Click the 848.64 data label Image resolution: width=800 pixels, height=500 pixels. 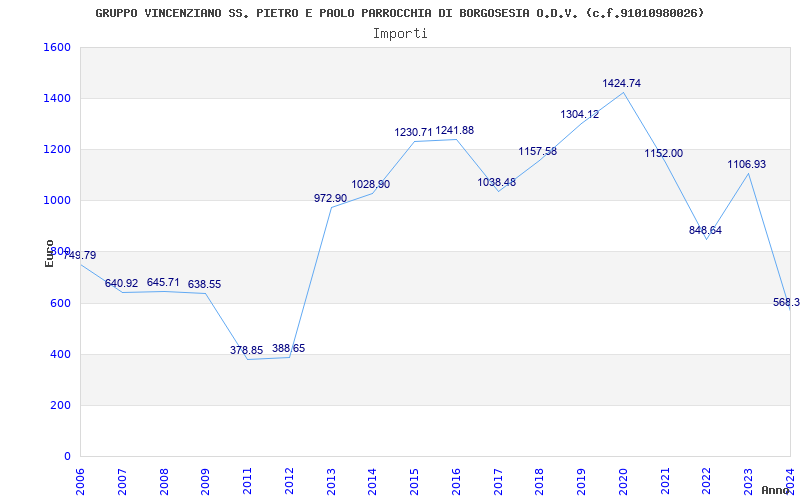[x=705, y=230]
